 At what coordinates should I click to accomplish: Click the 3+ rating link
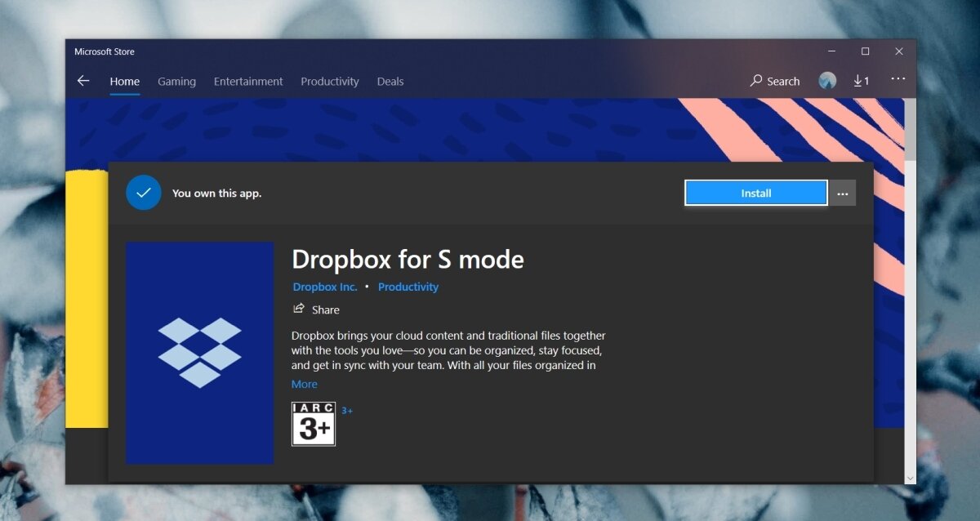point(347,411)
